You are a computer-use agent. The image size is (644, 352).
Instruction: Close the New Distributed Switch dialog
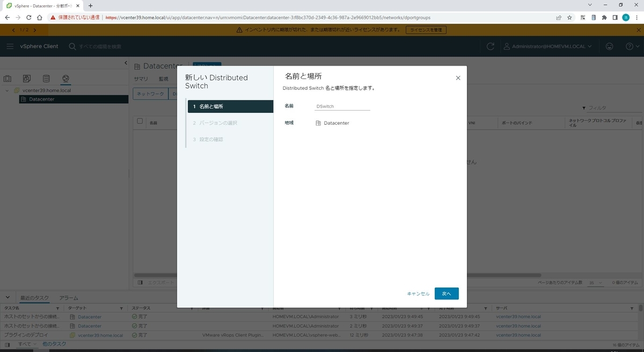pyautogui.click(x=458, y=78)
